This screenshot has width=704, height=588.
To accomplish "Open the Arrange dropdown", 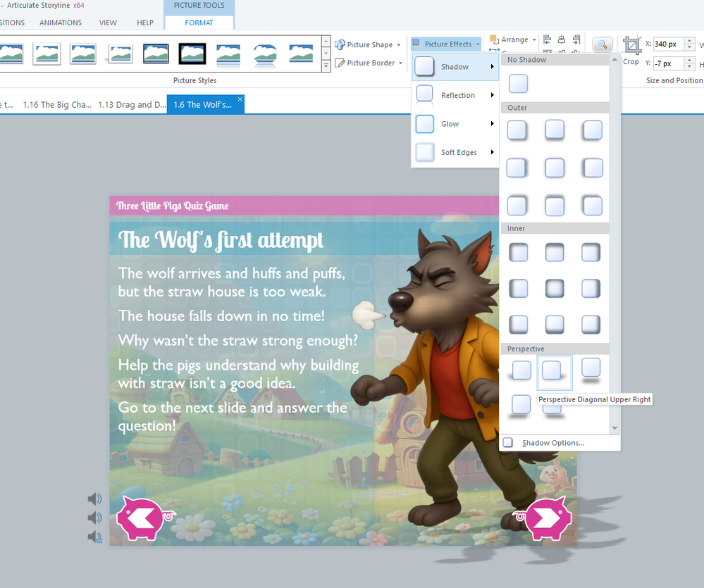I will click(513, 39).
